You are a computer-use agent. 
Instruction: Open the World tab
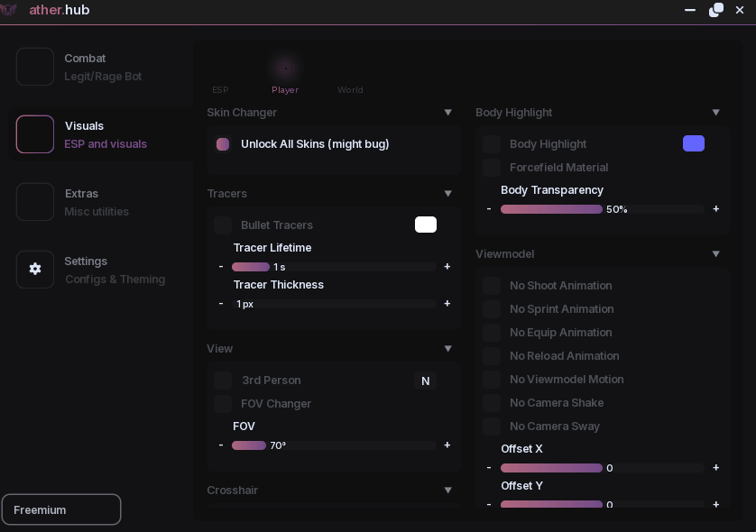pyautogui.click(x=350, y=89)
